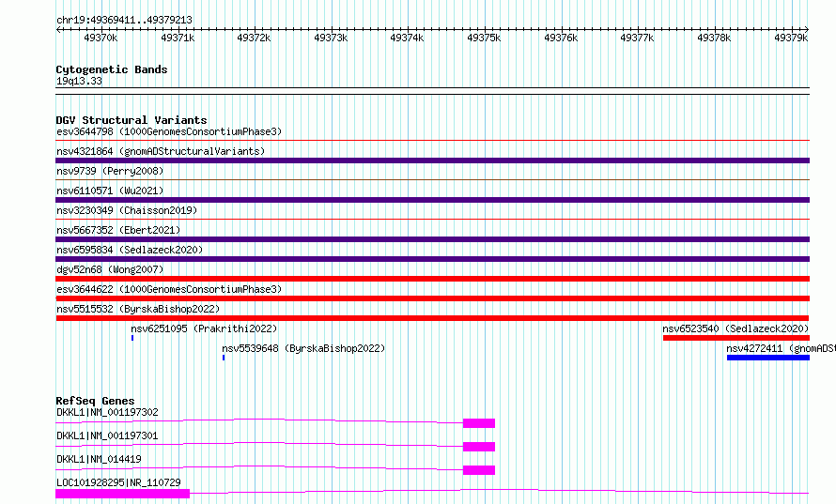Click the nsv6251095 (Prakrithi2022) variant label
The height and width of the screenshot is (504, 836).
(204, 328)
